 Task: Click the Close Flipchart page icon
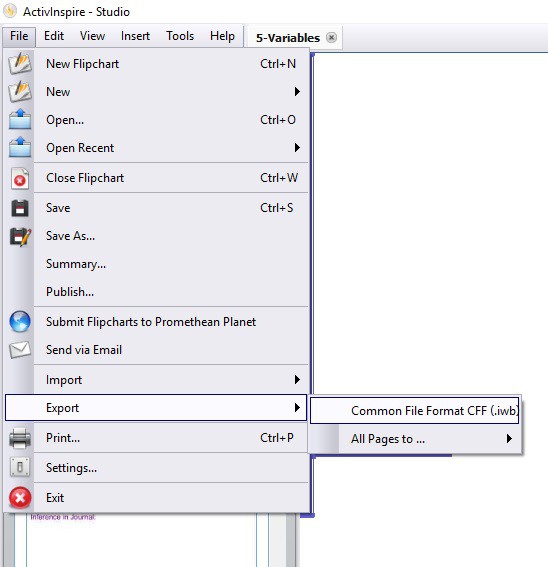coord(20,178)
